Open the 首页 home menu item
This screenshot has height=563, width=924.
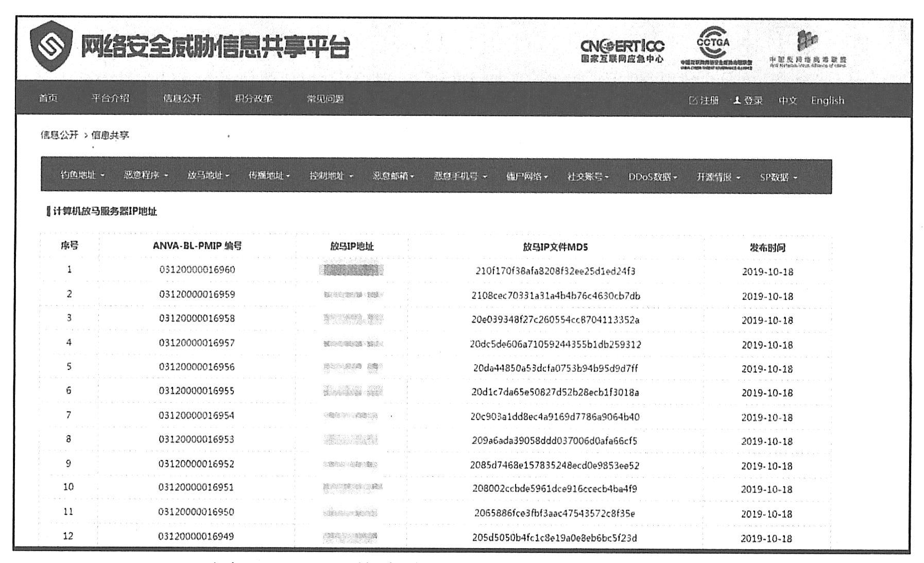[48, 98]
